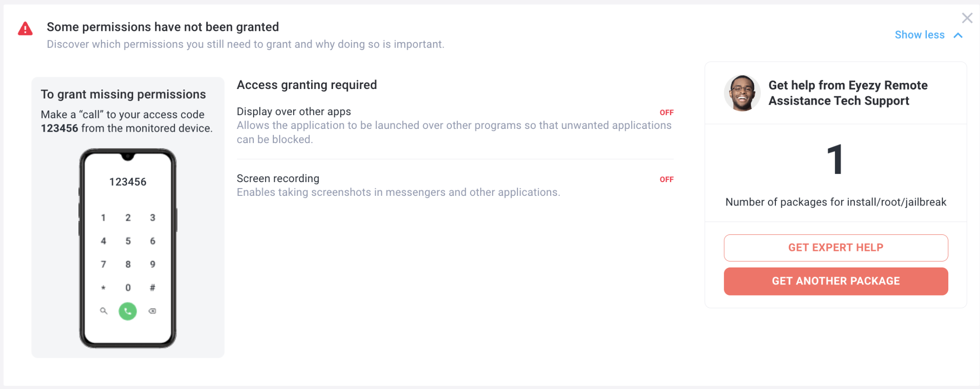
Task: Tap the 9 key on phone dialpad
Action: click(x=153, y=264)
